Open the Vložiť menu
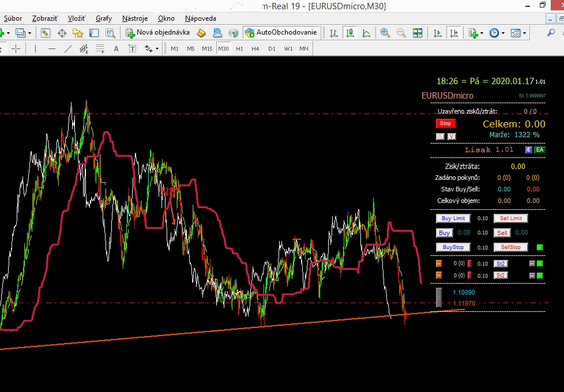This screenshot has width=564, height=392. (77, 18)
